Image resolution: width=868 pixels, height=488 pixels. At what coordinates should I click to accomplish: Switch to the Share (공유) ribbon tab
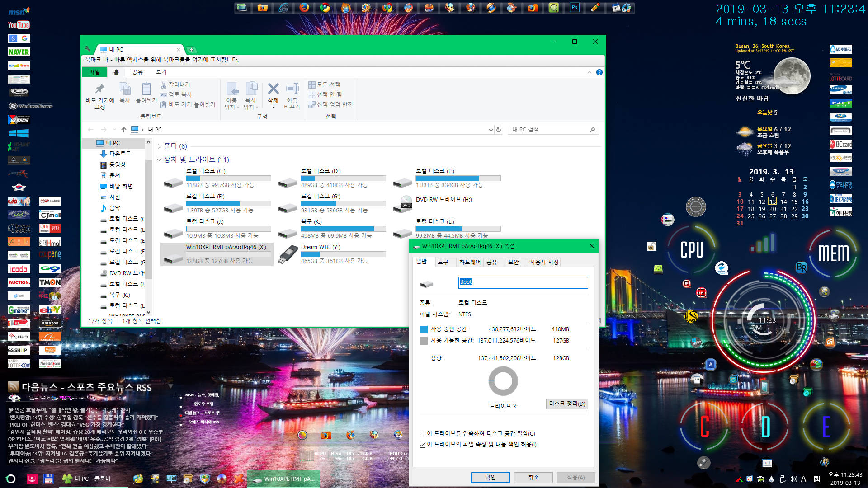pyautogui.click(x=137, y=72)
